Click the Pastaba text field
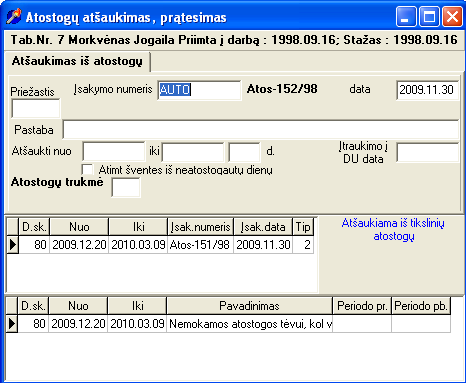The height and width of the screenshot is (384, 467). pos(261,129)
